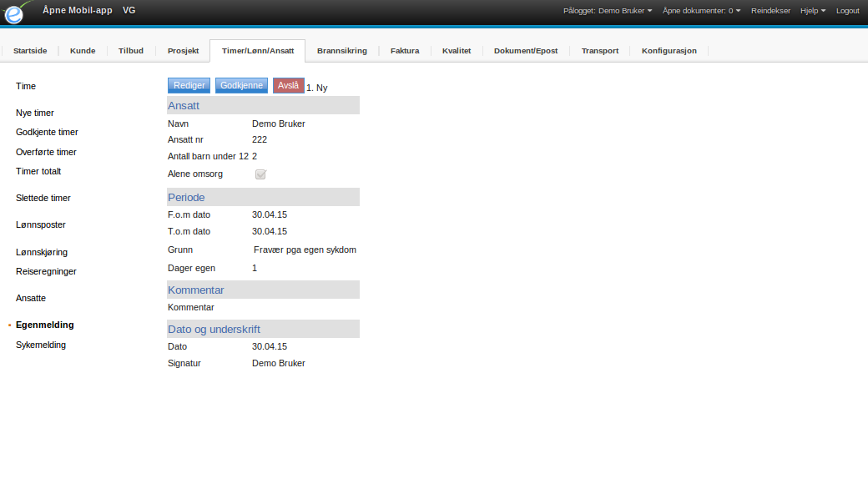868x494 pixels.
Task: Go to the Brannsikring tab
Action: point(341,51)
